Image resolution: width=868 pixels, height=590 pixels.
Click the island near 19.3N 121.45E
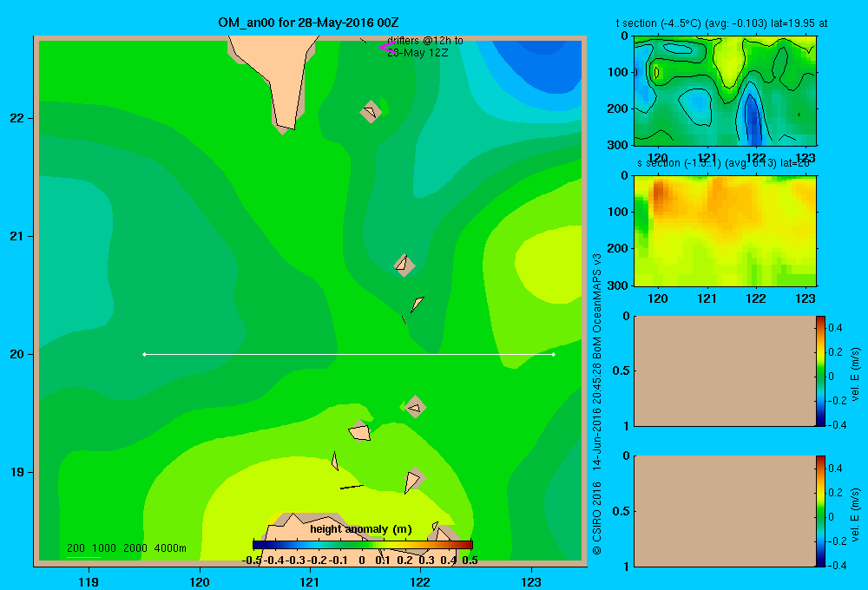[x=360, y=431]
